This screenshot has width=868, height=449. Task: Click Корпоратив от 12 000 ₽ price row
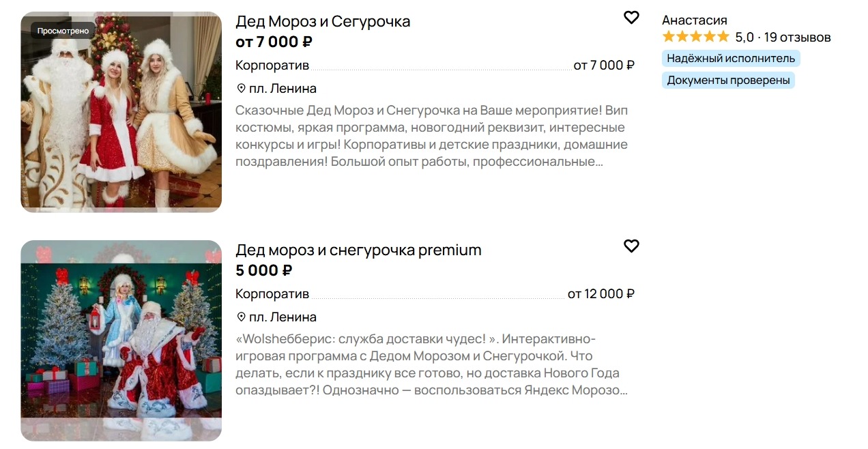pos(435,294)
